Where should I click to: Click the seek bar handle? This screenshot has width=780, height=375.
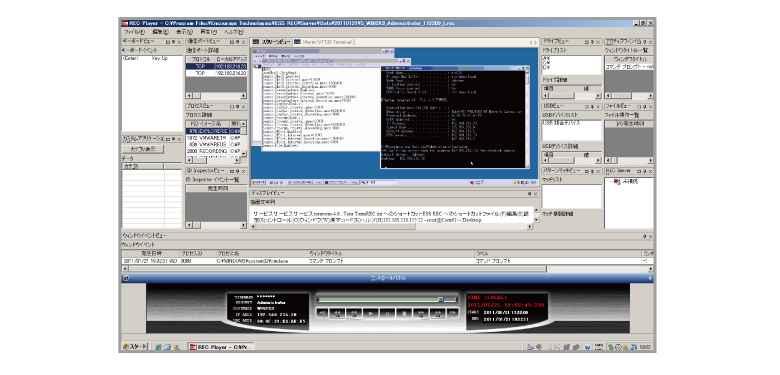point(440,299)
